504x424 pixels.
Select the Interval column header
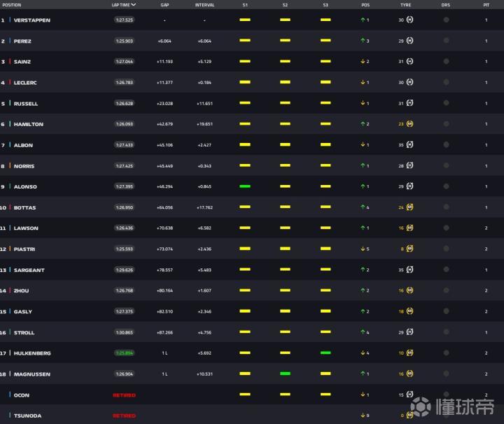[204, 5]
